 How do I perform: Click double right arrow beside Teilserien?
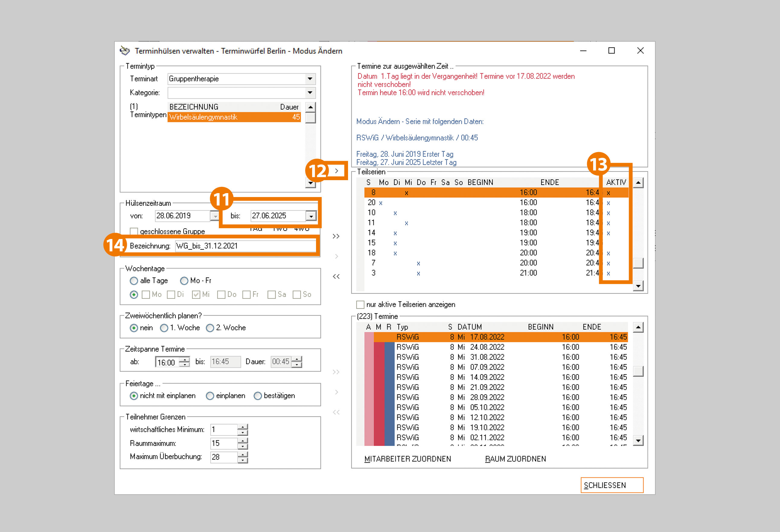(336, 236)
